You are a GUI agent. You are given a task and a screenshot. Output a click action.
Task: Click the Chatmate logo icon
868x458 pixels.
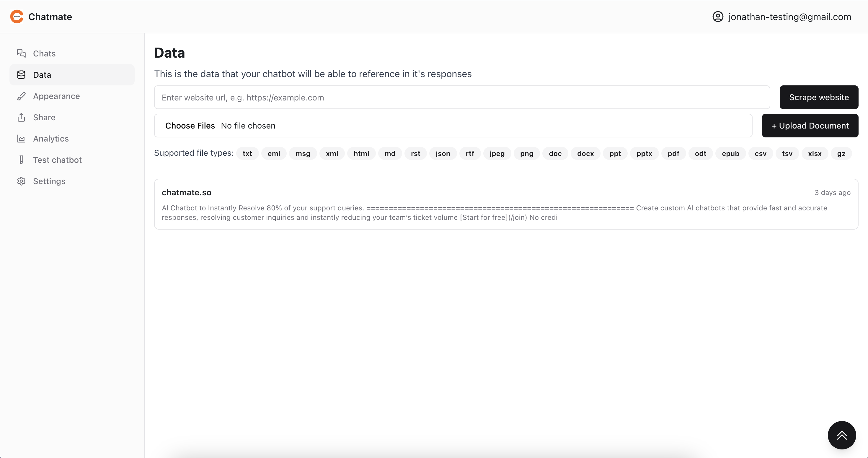(17, 17)
